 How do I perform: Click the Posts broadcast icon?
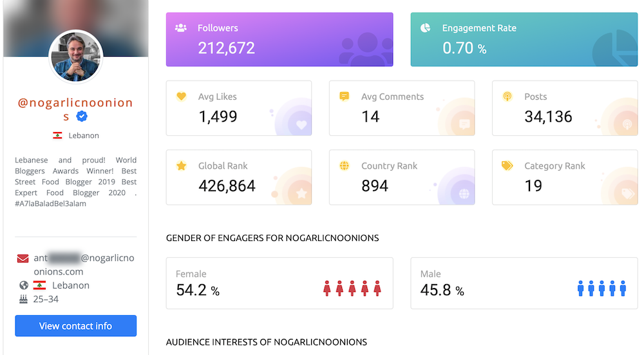(x=507, y=97)
